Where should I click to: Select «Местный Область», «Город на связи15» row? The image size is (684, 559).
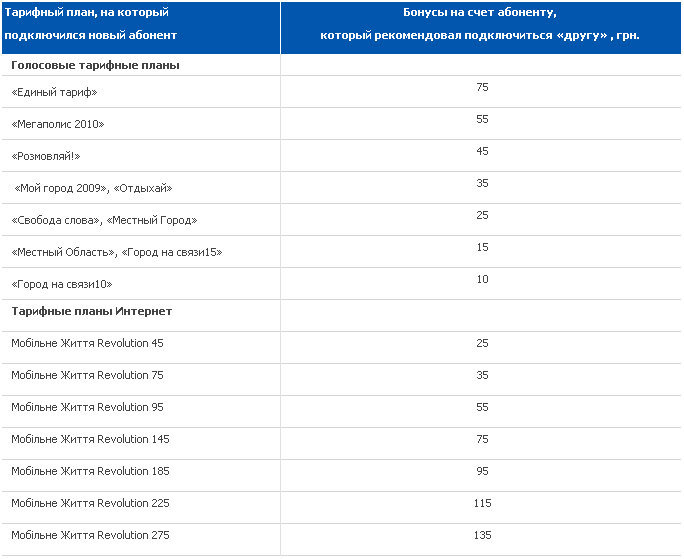(116, 252)
